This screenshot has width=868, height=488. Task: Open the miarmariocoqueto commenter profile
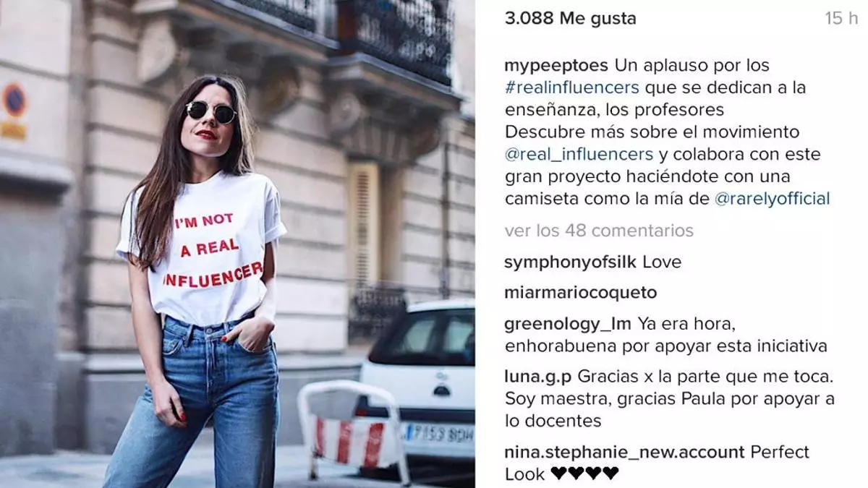tap(581, 293)
